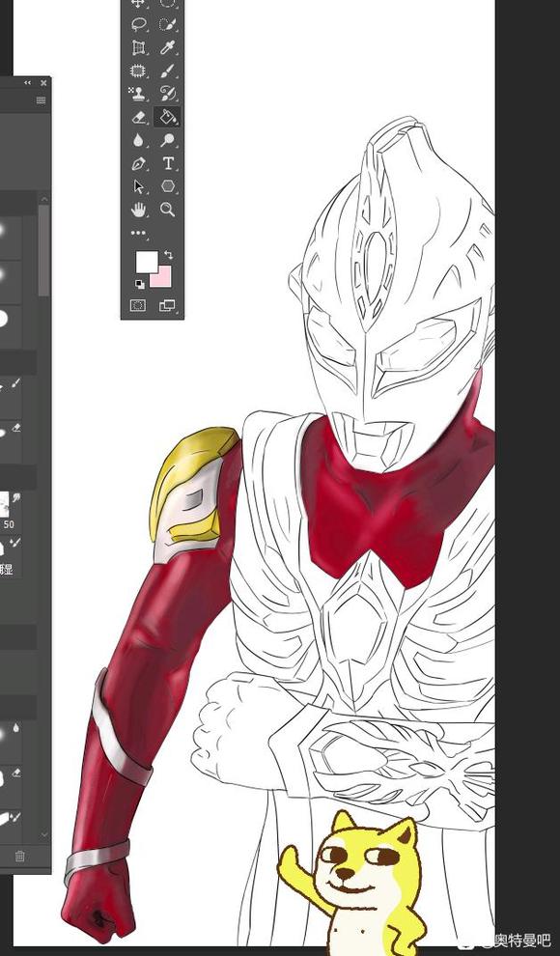Click the brush list scroll-down arrow
The width and height of the screenshot is (560, 956).
tap(43, 834)
